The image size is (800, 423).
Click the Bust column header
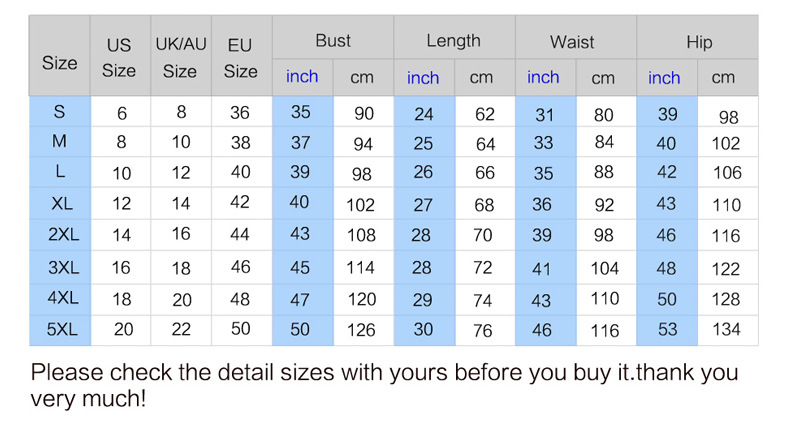coord(333,41)
